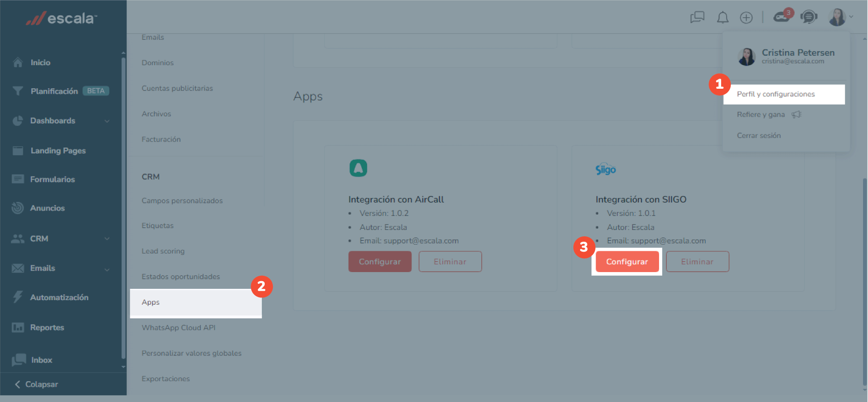Click the megaphone icon beside Refiere y gana
This screenshot has width=868, height=402.
[796, 115]
